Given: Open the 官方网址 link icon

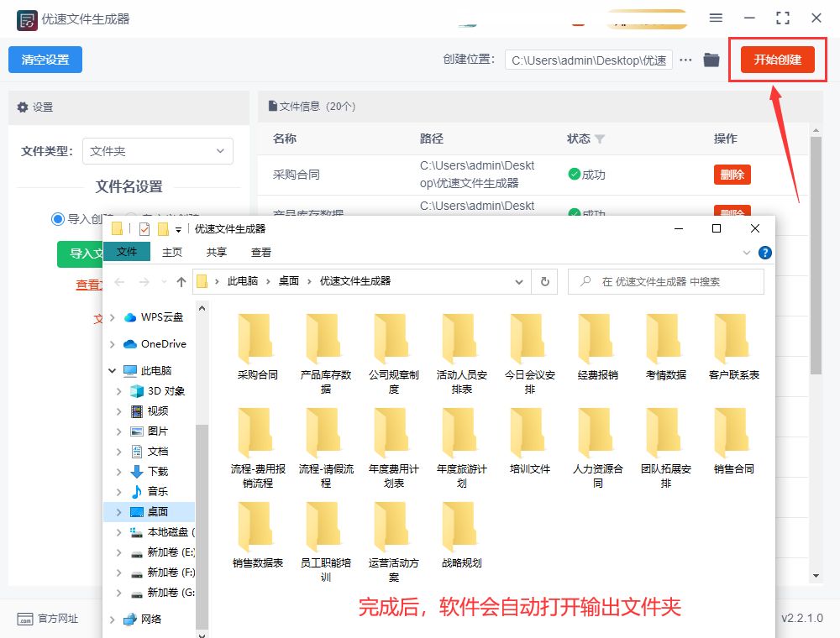Looking at the screenshot, I should coord(24,619).
